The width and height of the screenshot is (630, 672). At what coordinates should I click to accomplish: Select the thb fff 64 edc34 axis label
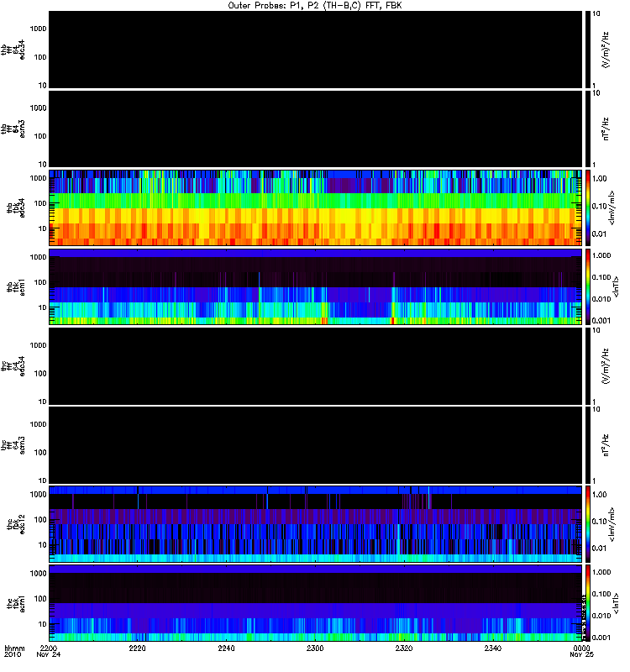click(x=13, y=50)
